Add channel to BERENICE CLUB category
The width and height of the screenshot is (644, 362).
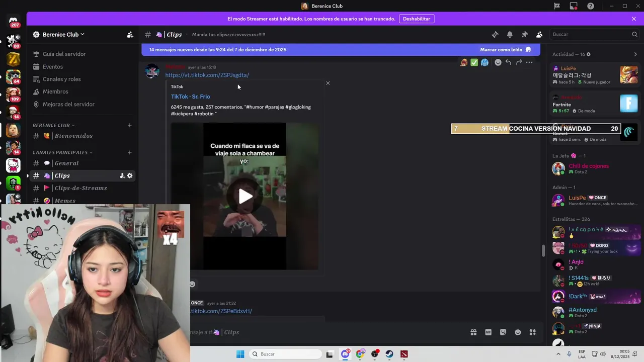(x=130, y=125)
